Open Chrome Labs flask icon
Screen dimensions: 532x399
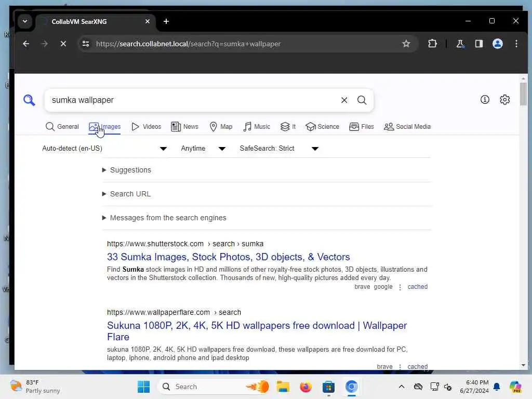460,44
